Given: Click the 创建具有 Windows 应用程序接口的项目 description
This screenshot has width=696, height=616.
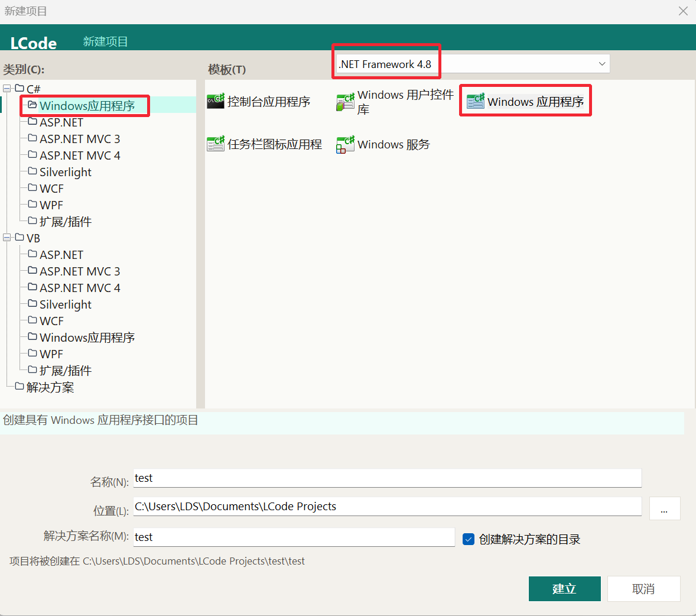Looking at the screenshot, I should [x=100, y=420].
